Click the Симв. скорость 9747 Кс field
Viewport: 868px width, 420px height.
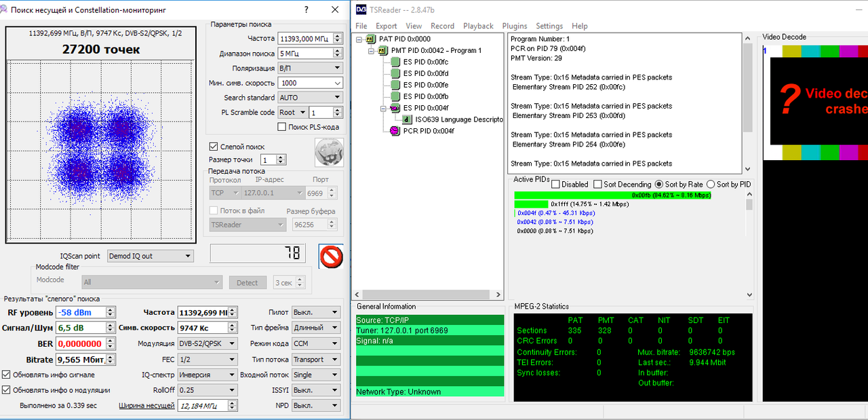208,328
